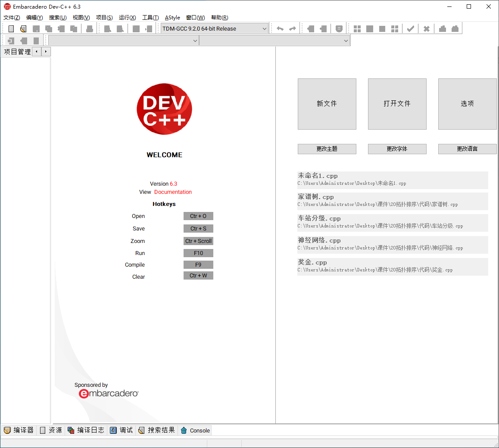The image size is (499, 448).
Task: Click the 更改字体 button
Action: 397,149
